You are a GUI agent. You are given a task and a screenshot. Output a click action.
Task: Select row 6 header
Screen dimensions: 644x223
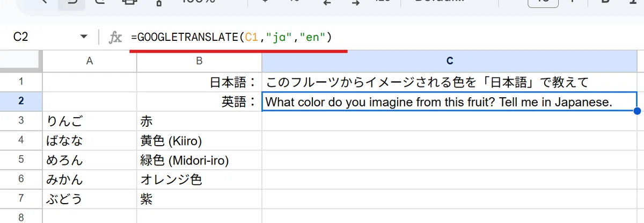pyautogui.click(x=21, y=179)
